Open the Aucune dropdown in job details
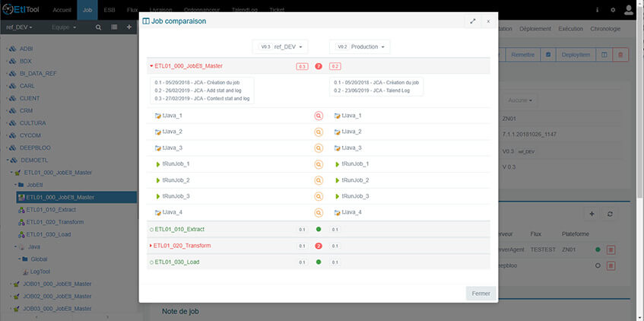Image resolution: width=644 pixels, height=321 pixels. (x=519, y=100)
